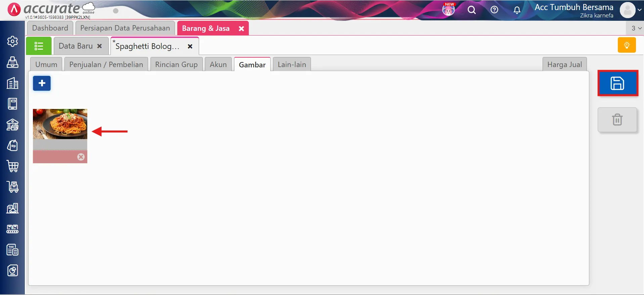644x295 pixels.
Task: Remove the spaghetti image using x icon
Action: point(81,157)
